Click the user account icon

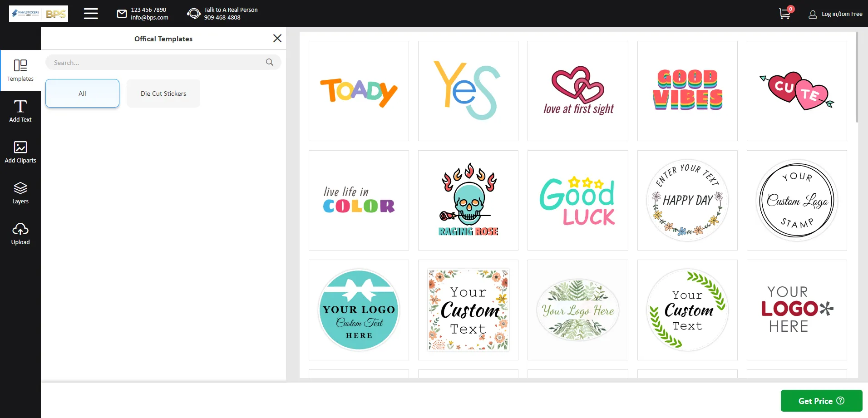(x=812, y=14)
